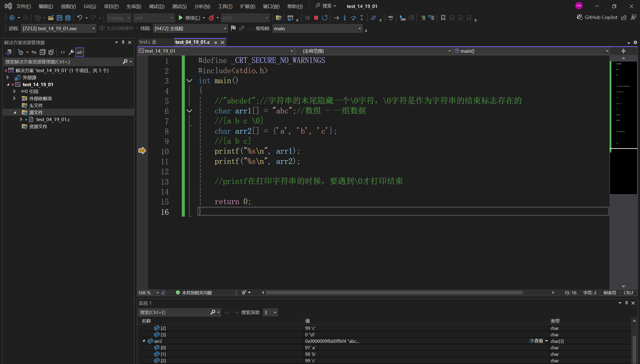Screen dimensions: 640x364
Task: Open the x64 platform dropdown
Action: click(154, 18)
